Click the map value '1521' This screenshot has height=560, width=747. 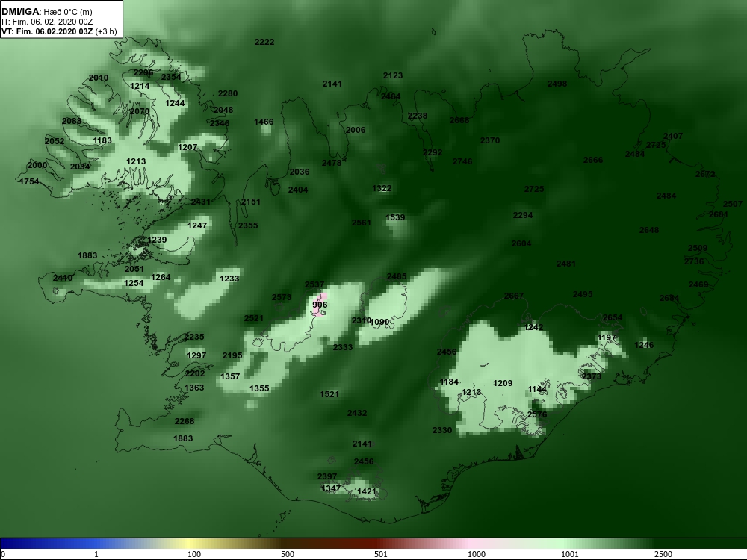point(329,394)
